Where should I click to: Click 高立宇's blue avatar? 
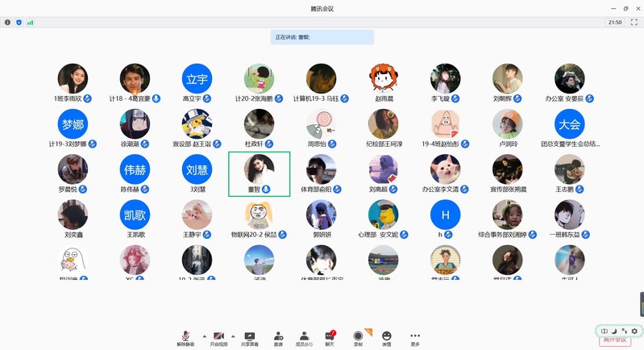(197, 78)
